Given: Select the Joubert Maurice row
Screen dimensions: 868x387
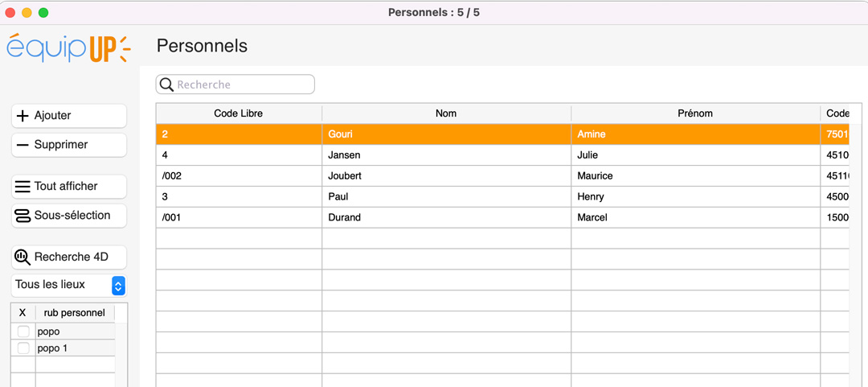Looking at the screenshot, I should point(446,175).
